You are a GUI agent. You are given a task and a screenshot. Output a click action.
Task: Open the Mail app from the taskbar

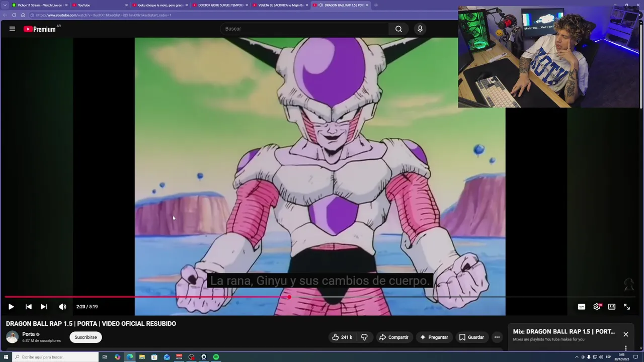click(x=167, y=357)
